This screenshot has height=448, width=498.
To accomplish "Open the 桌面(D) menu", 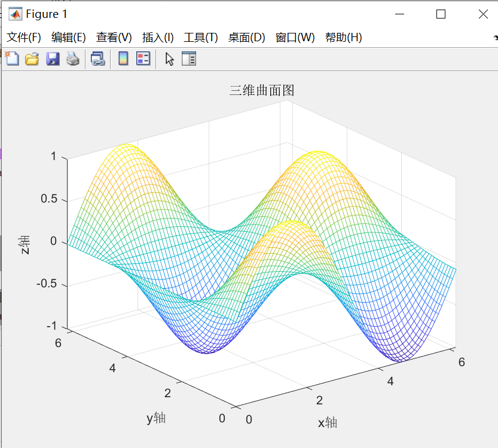I will click(x=246, y=36).
